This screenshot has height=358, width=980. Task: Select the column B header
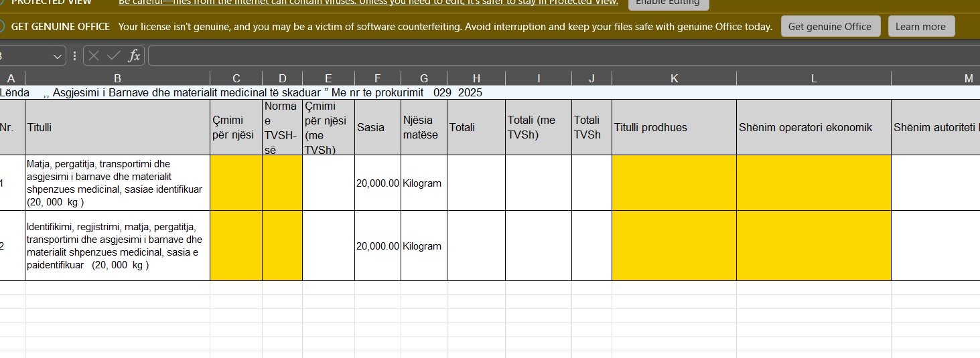click(x=117, y=78)
